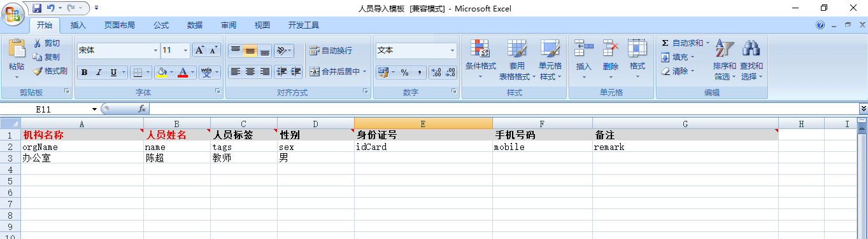Viewport: 868px width, 239px height.
Task: Select cell containing 办公室
Action: tap(82, 158)
